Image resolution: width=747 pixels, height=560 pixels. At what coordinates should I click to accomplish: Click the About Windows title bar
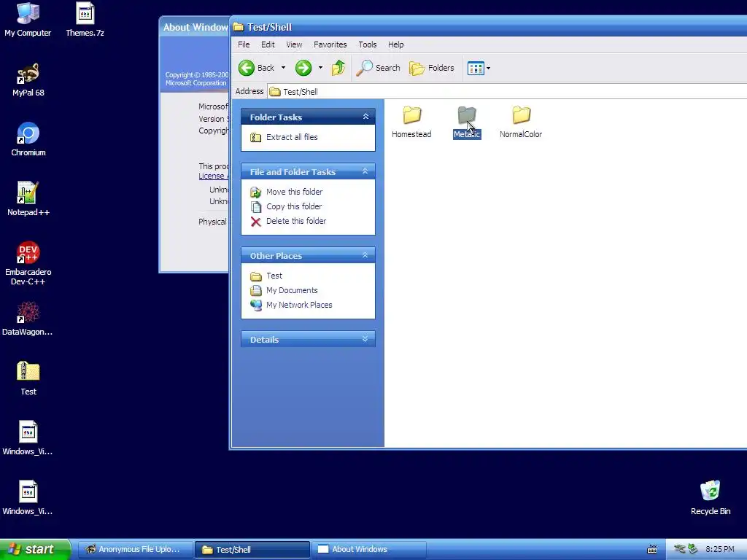(194, 27)
